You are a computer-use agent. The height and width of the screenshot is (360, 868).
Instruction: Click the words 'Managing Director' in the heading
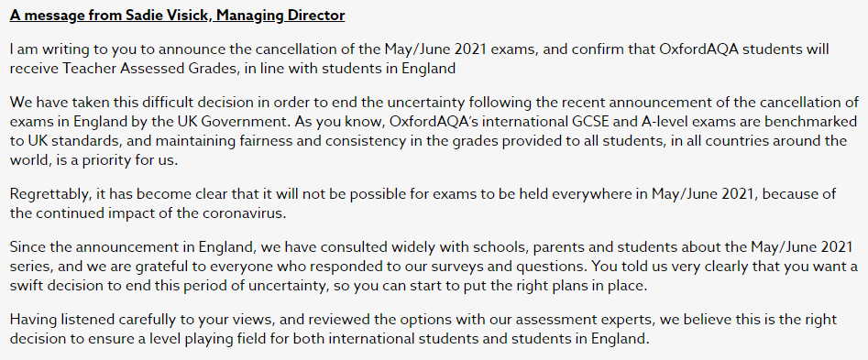[280, 16]
